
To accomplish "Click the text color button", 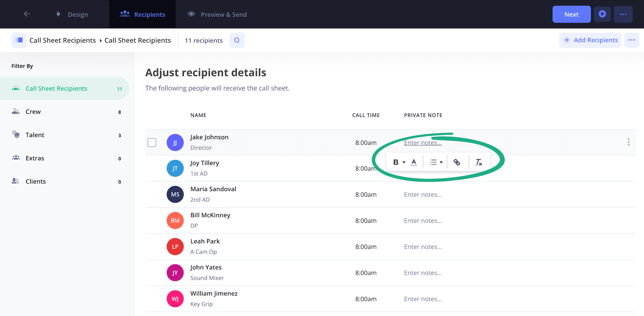I will pyautogui.click(x=414, y=162).
